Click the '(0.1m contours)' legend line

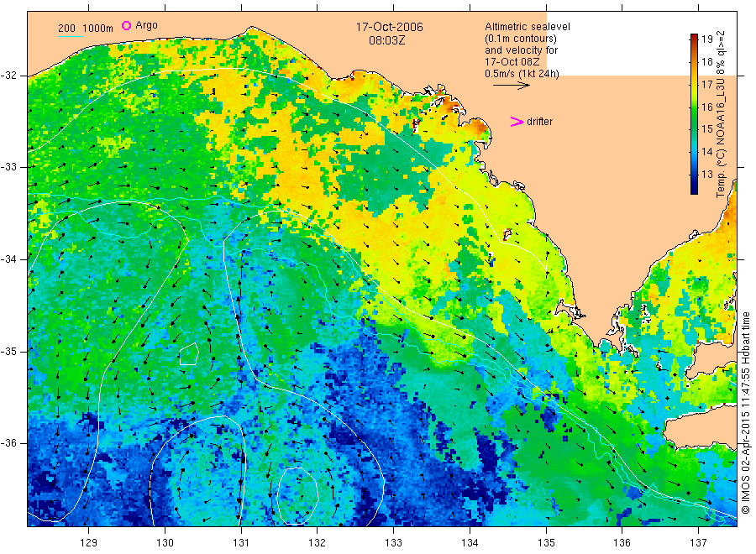tap(521, 39)
